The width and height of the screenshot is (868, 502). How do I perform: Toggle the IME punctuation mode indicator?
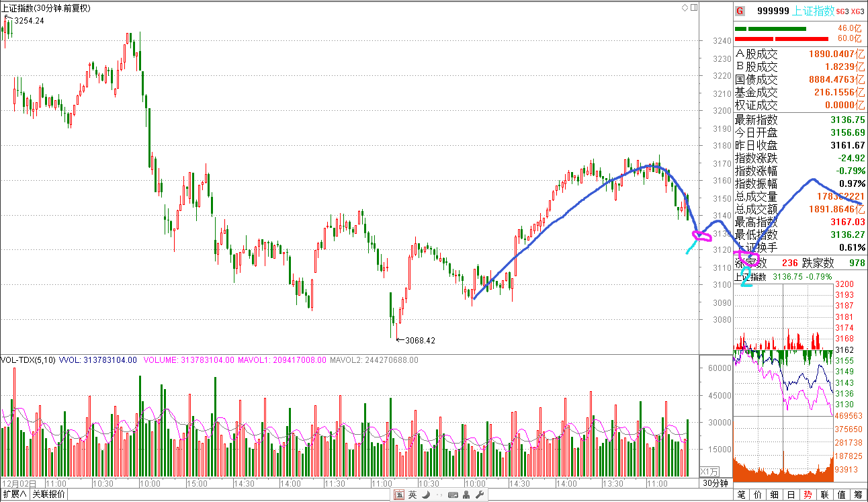[x=439, y=495]
